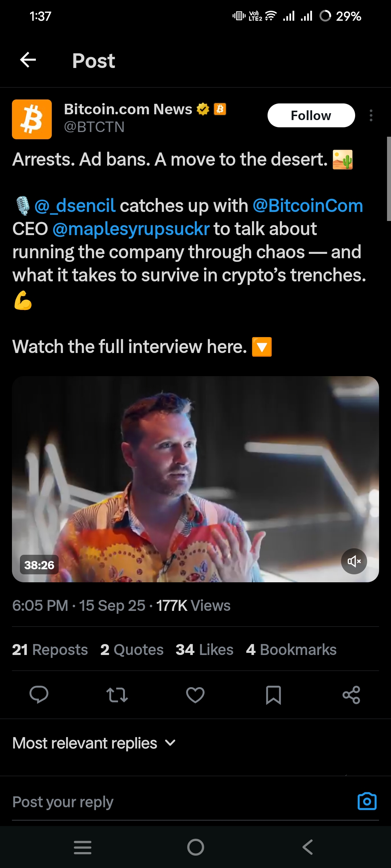This screenshot has width=391, height=868.
Task: Open the three-dot more options menu
Action: click(371, 115)
